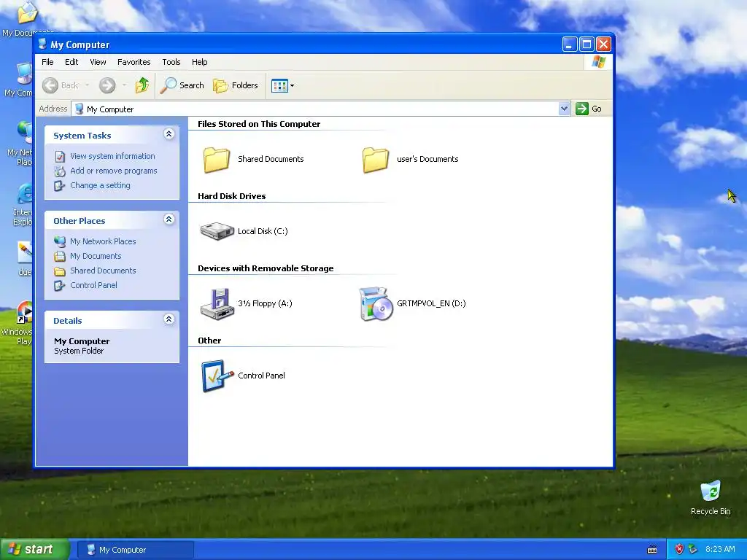The height and width of the screenshot is (560, 747).
Task: Click the Start button
Action: (x=34, y=549)
